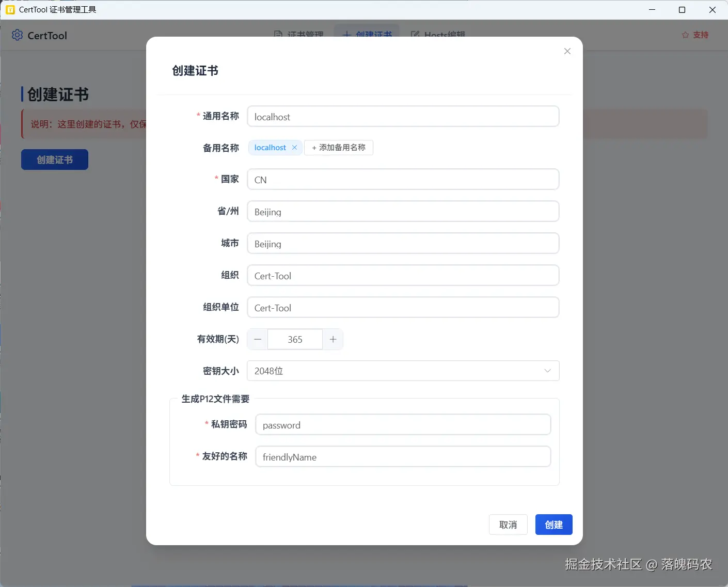
Task: Click the 创建证书 button in background page
Action: 55,160
